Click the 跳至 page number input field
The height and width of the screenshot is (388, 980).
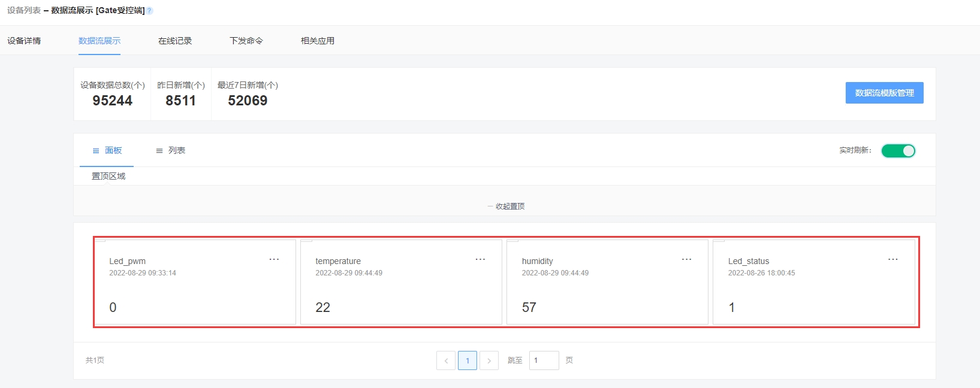[544, 360]
